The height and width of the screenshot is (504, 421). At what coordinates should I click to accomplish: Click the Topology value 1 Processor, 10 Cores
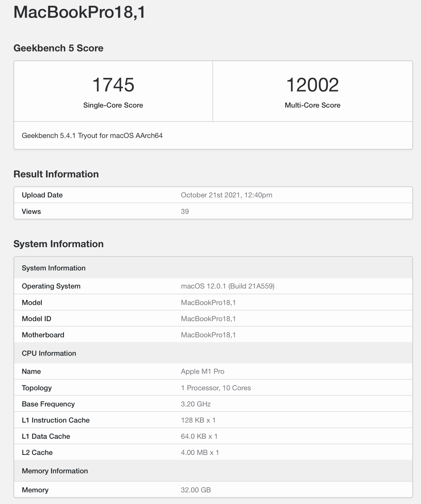point(216,388)
